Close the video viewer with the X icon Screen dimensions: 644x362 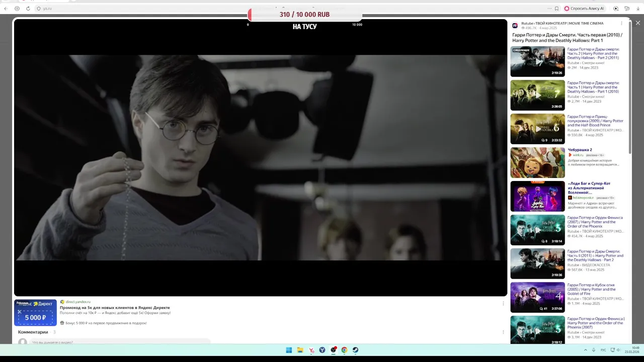(x=638, y=23)
